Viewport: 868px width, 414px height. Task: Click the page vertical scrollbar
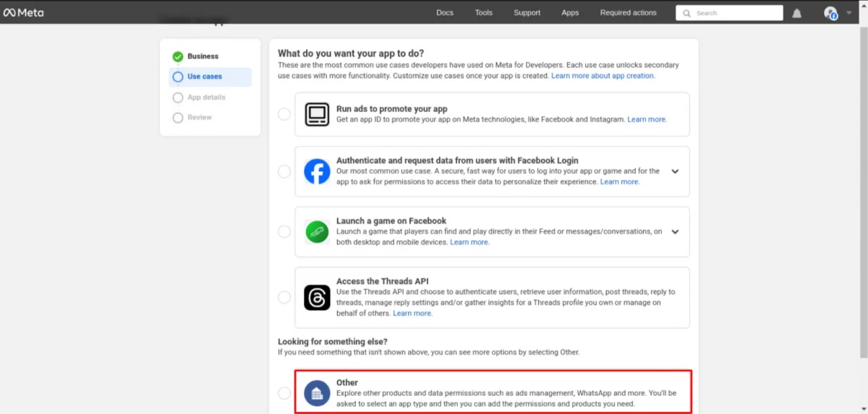pos(864,192)
